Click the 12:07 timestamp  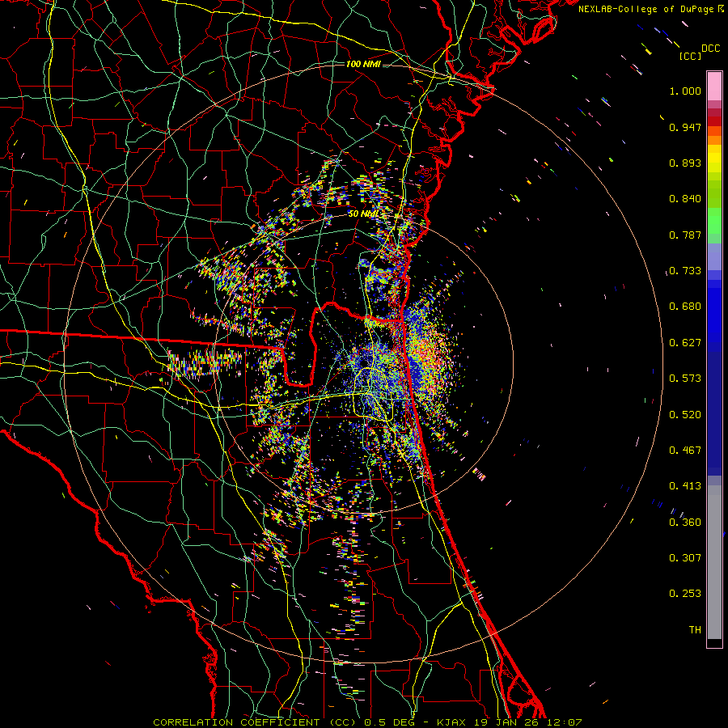(x=565, y=722)
